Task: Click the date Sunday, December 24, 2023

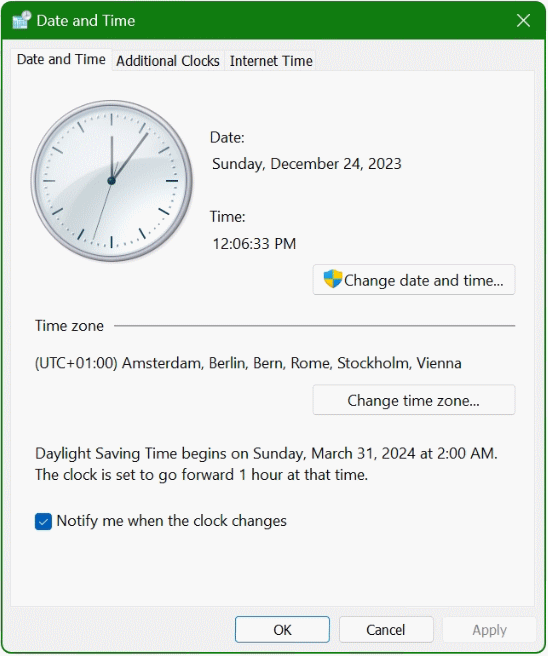Action: pyautogui.click(x=307, y=164)
